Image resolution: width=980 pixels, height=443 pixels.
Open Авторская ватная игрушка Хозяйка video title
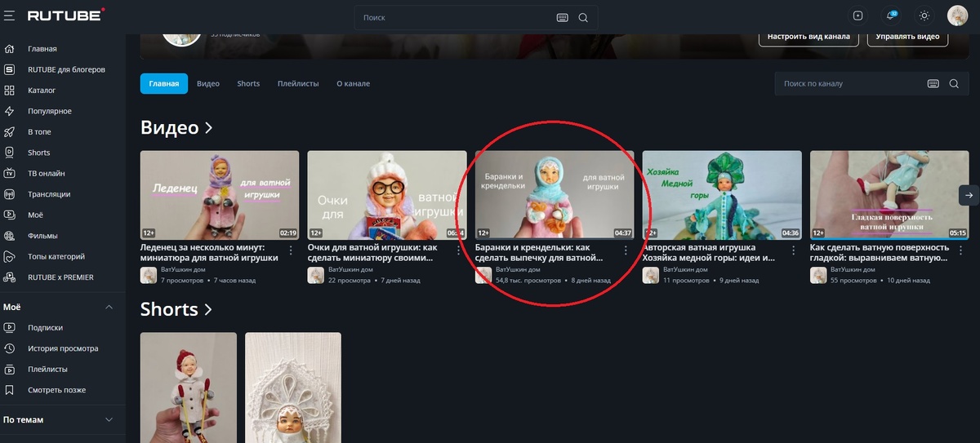(708, 252)
